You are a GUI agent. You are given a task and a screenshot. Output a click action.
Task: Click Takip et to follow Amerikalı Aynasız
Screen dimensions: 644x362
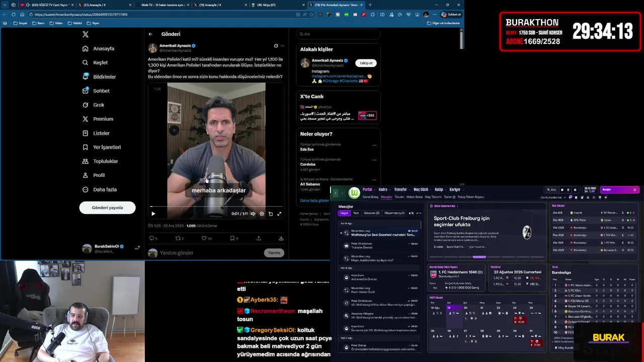click(x=366, y=63)
